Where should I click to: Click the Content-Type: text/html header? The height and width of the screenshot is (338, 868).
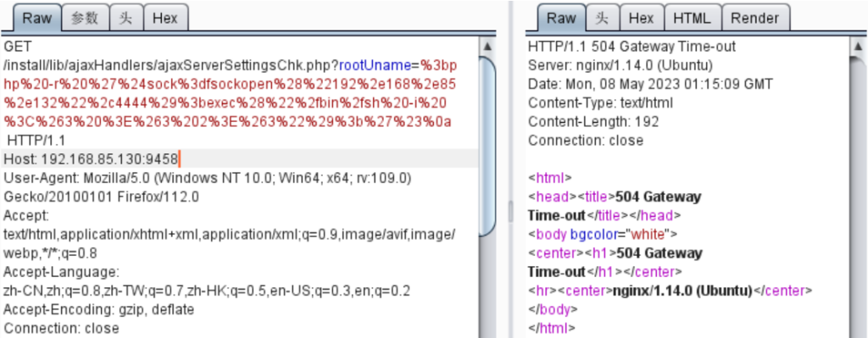tap(601, 103)
